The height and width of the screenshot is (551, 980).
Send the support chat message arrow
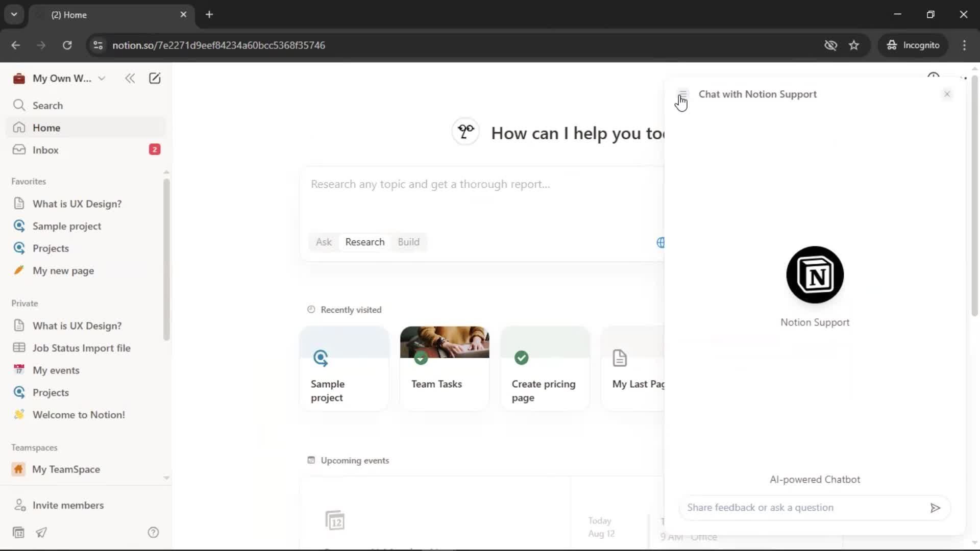[x=935, y=508]
